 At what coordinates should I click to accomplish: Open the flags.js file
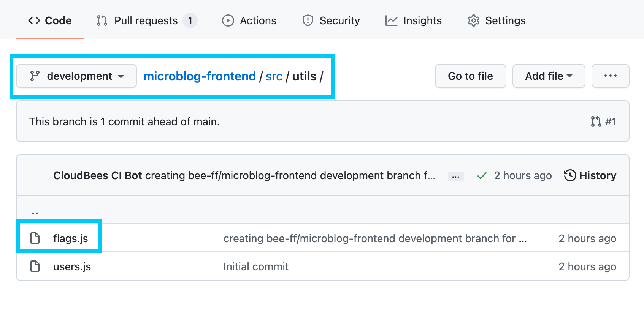coord(70,238)
